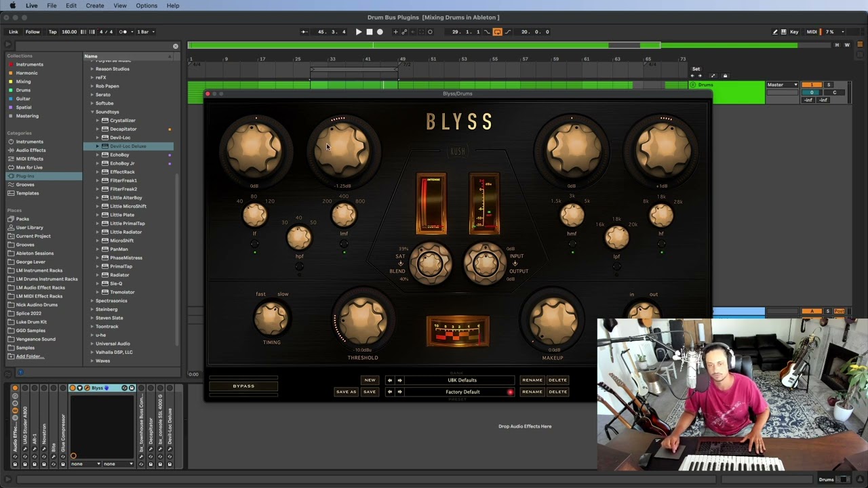The height and width of the screenshot is (488, 868).
Task: Toggle the Follow button
Action: (x=33, y=32)
